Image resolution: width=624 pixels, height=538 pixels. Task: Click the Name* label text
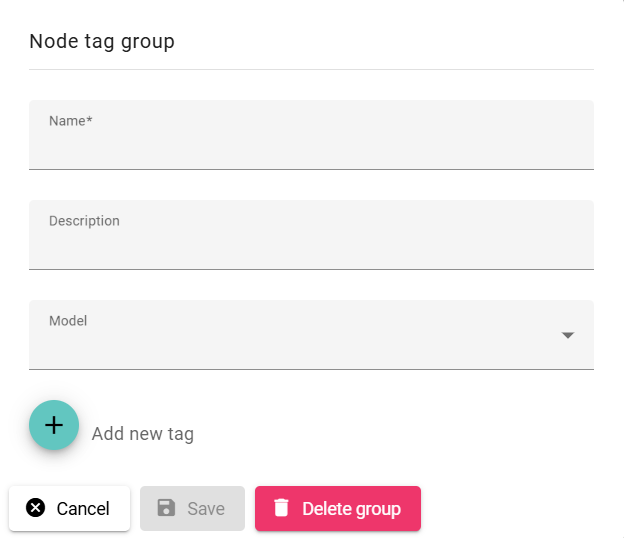pyautogui.click(x=70, y=121)
